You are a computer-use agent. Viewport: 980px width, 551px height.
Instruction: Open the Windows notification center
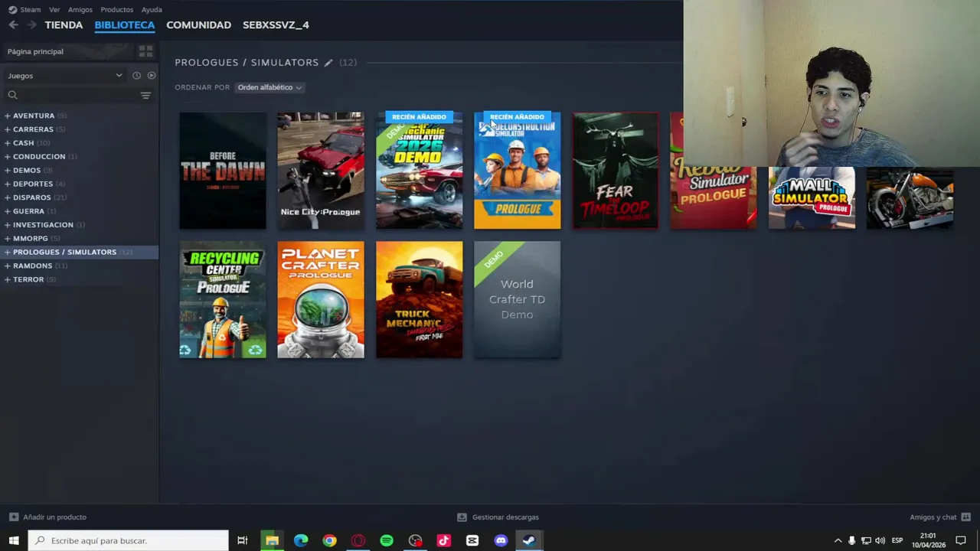coord(961,540)
